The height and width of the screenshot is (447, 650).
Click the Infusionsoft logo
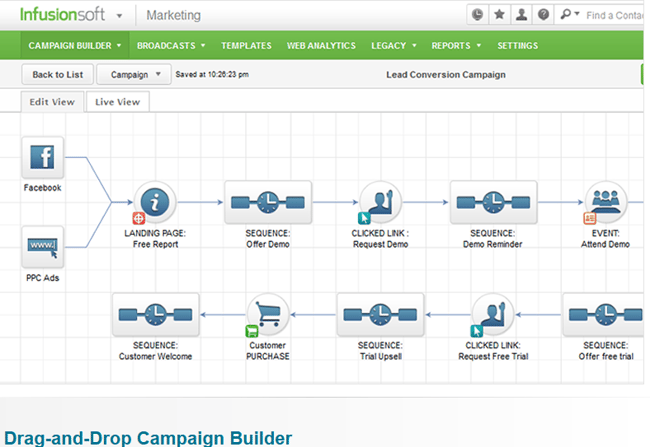62,15
